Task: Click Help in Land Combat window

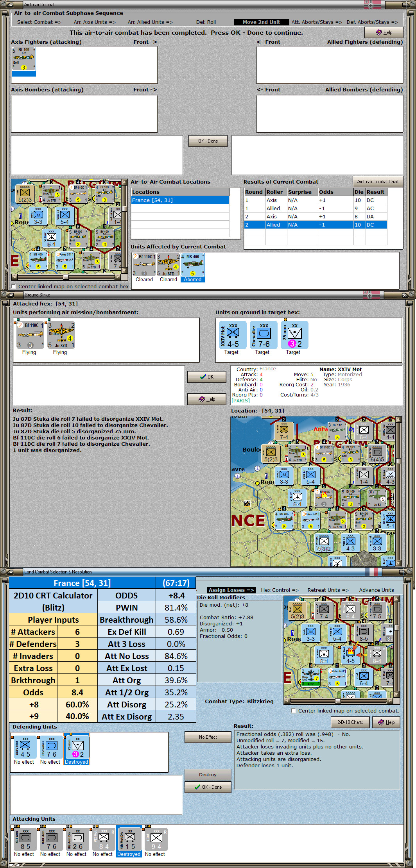Action: click(386, 722)
